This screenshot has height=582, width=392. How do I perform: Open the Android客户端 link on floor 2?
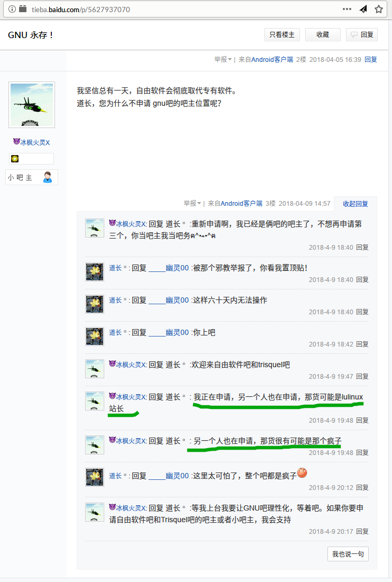pyautogui.click(x=272, y=59)
